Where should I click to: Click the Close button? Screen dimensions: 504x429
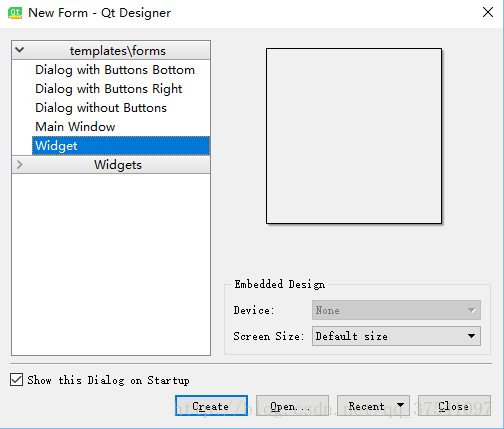pyautogui.click(x=454, y=406)
